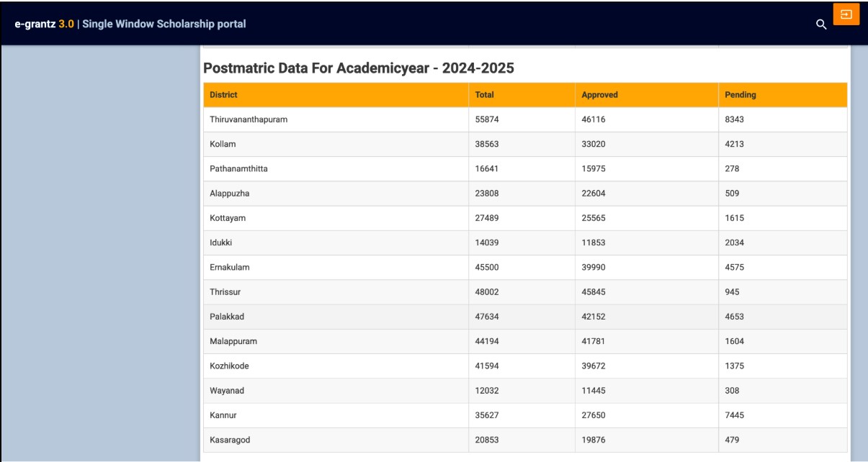Select the Alappuzha district cell

click(336, 193)
